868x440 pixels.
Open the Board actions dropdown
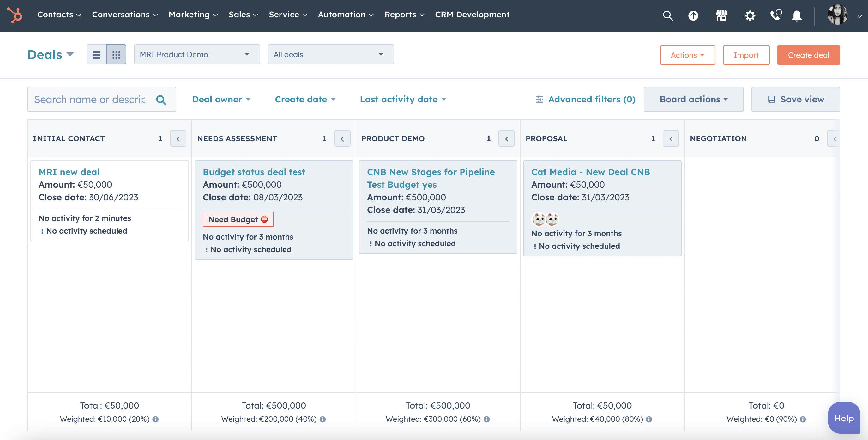tap(693, 100)
